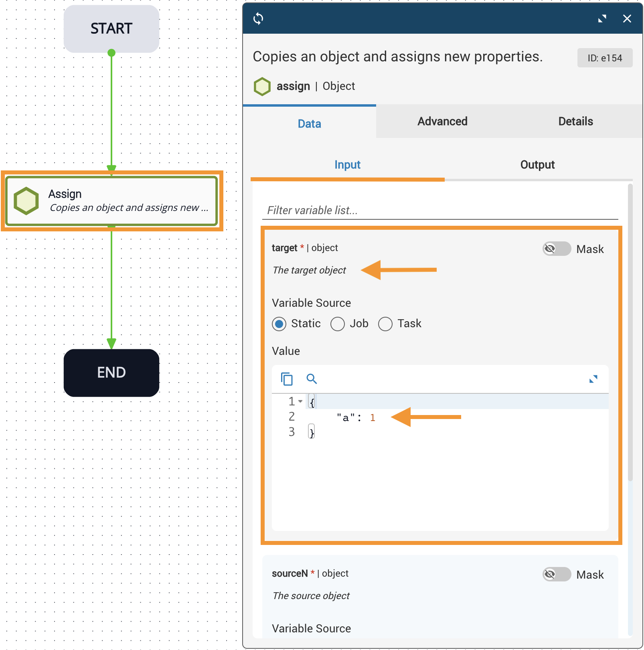Click the END node on canvas
This screenshot has width=644, height=650.
(111, 373)
